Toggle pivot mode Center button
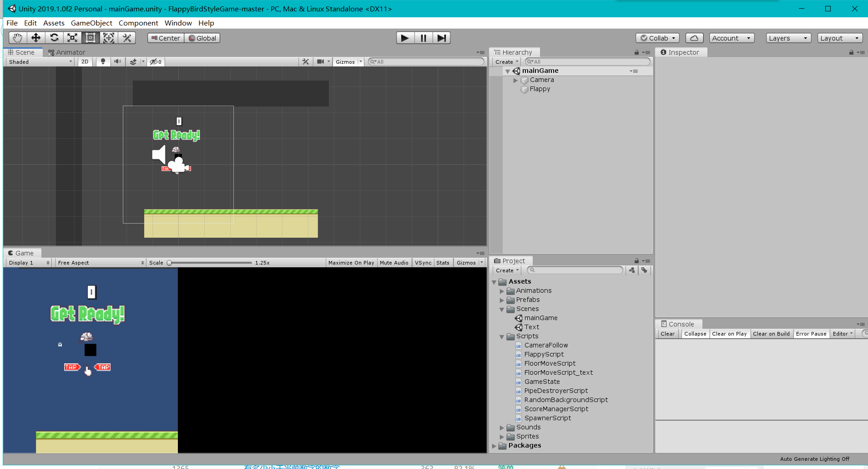Screen dimensions: 868x469 pos(166,38)
